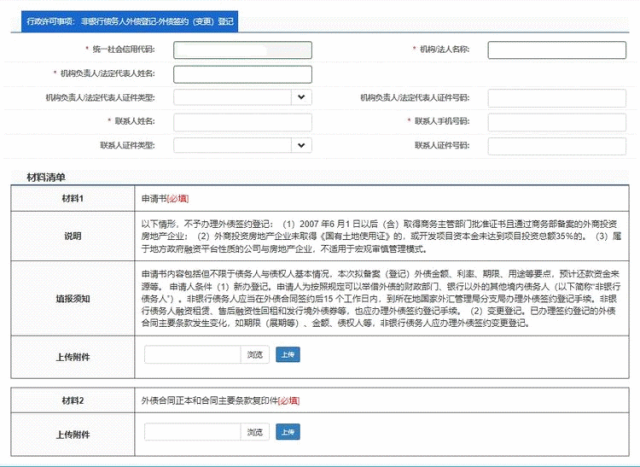Click the 联系人姓名 input field
The height and width of the screenshot is (467, 640).
(242, 122)
